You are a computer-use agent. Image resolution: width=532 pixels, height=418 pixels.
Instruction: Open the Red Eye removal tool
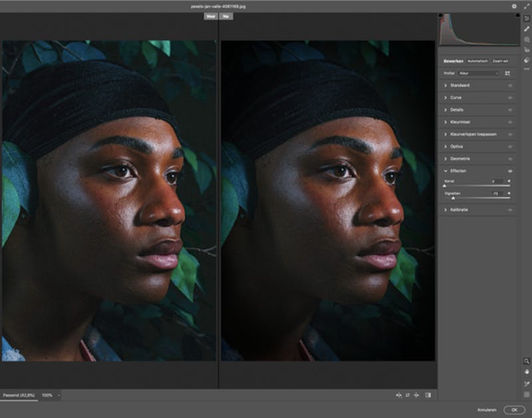[x=527, y=51]
